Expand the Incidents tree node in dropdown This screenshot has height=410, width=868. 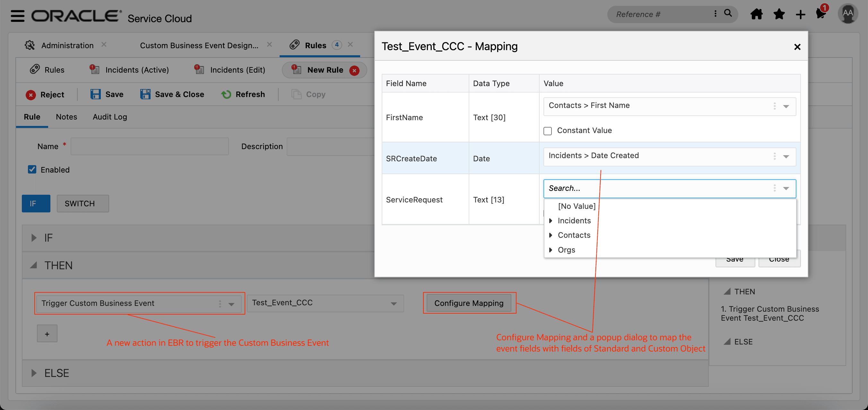tap(551, 221)
